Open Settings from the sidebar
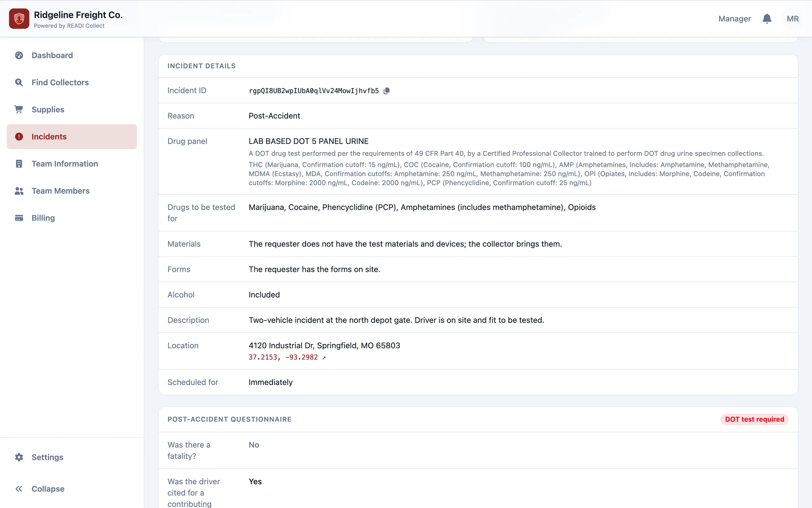Viewport: 812px width, 508px height. (x=72, y=457)
